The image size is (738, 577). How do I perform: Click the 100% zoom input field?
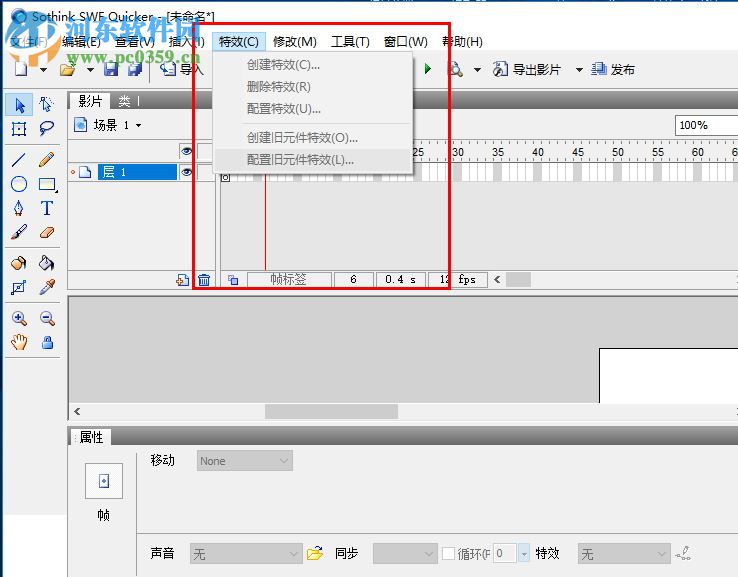706,125
